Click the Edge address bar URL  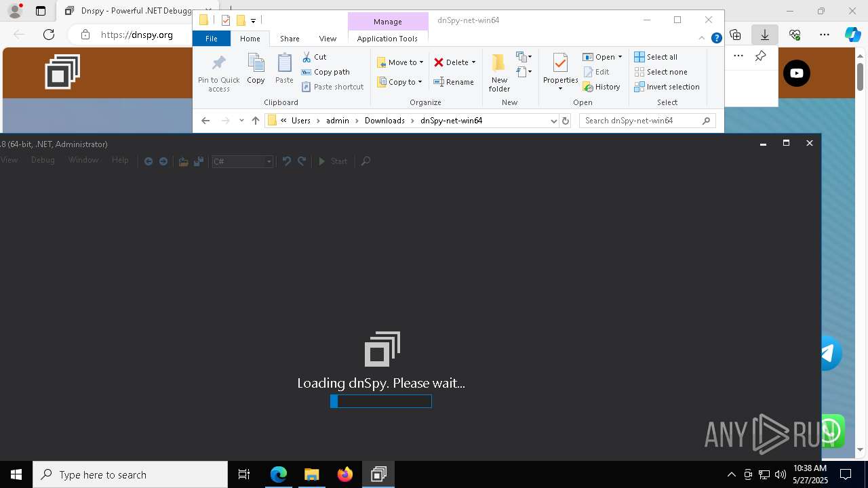137,35
